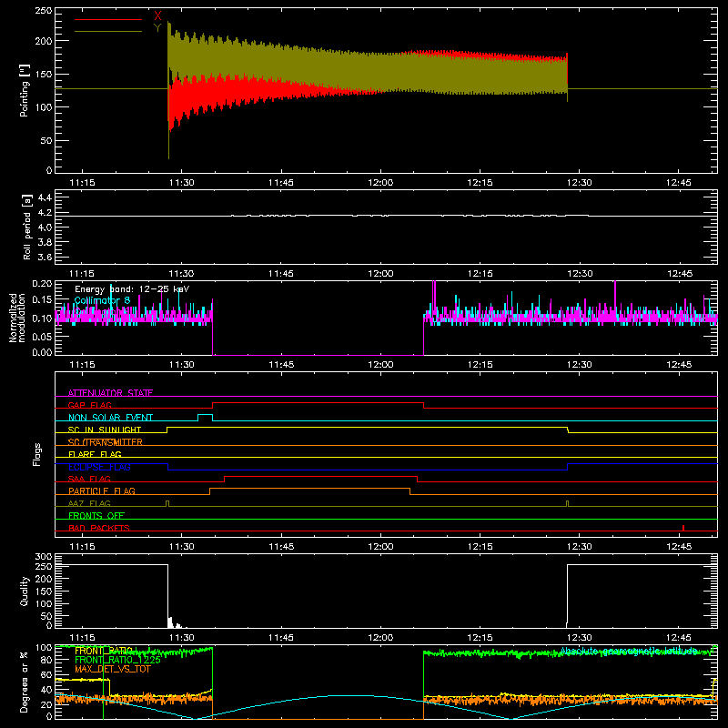
Task: Click the yellow FRONT_RATIO legend label
Action: [x=104, y=651]
